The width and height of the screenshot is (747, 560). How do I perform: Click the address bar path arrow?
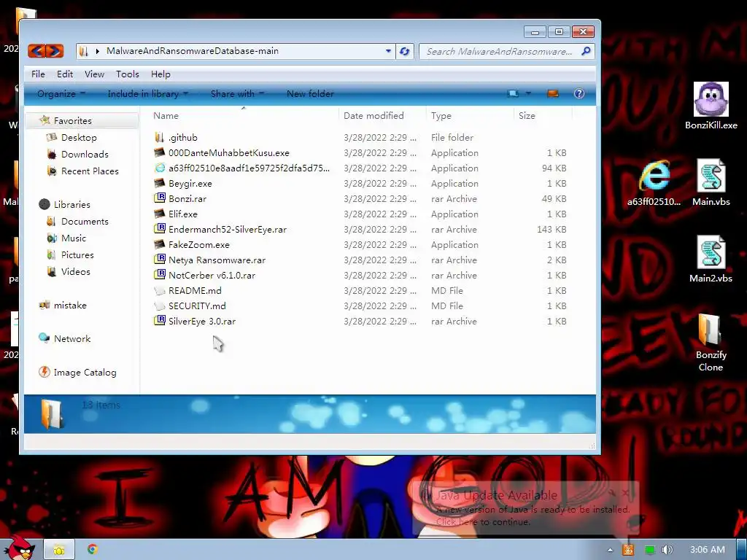(97, 51)
